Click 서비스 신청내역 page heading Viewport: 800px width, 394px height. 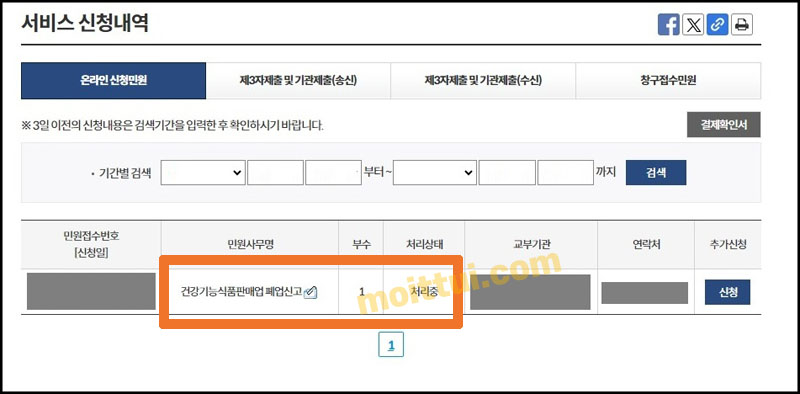coord(85,23)
